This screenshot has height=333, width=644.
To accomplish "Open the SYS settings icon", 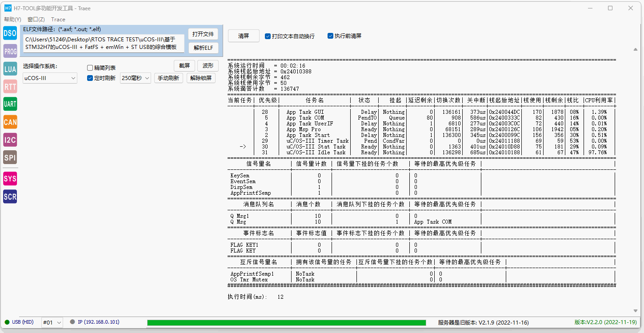I will [10, 179].
